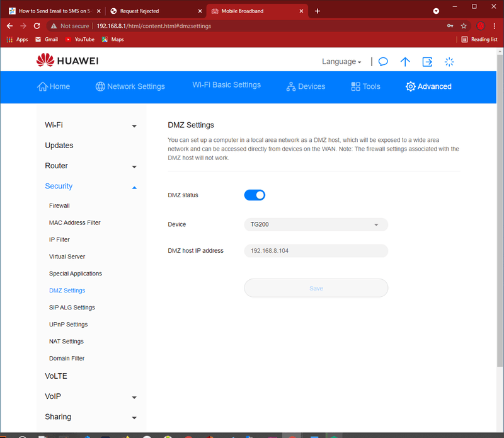Screen dimensions: 504x438
Task: Open the Device dropdown showing TG200
Action: pyautogui.click(x=316, y=224)
